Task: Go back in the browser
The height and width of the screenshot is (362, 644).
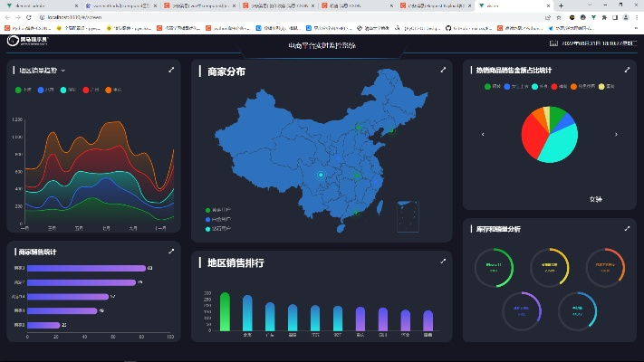Action: (7, 17)
